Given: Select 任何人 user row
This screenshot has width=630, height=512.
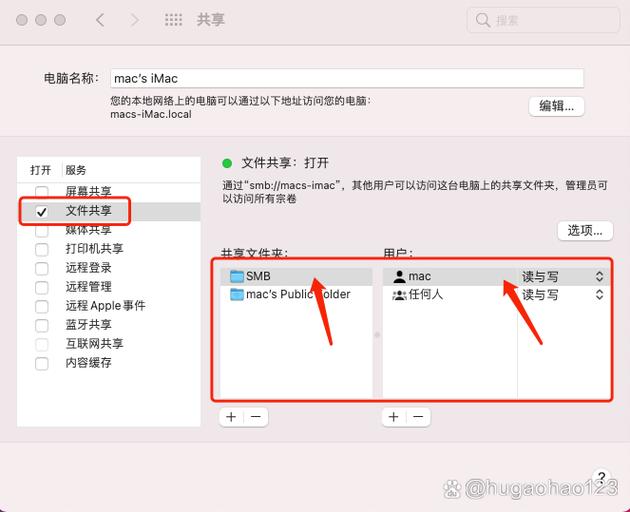Looking at the screenshot, I should point(496,295).
